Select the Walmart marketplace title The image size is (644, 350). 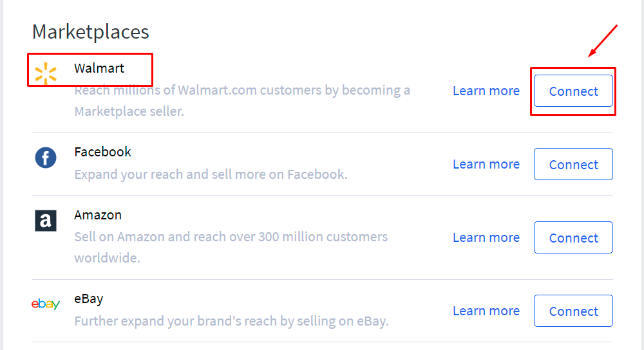pos(99,68)
